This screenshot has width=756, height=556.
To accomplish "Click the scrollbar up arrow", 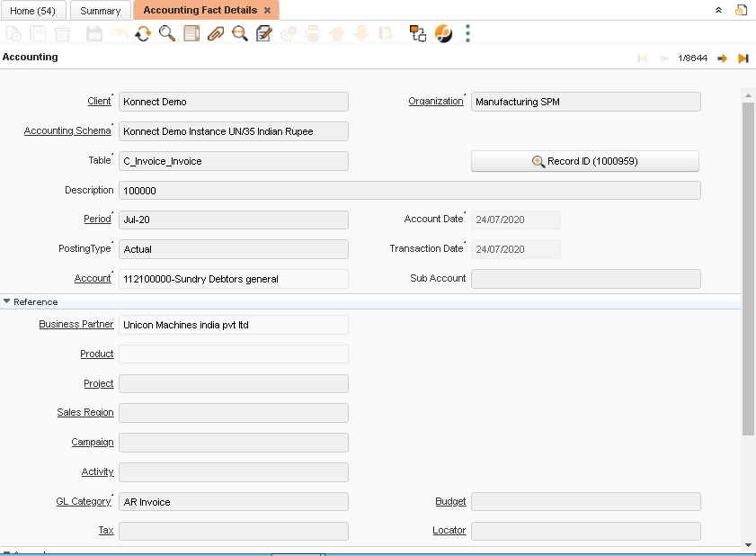I will click(748, 95).
